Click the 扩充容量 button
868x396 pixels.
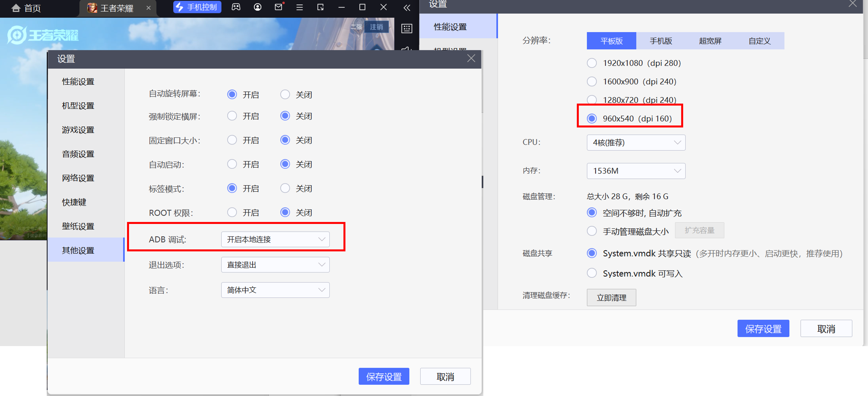700,230
